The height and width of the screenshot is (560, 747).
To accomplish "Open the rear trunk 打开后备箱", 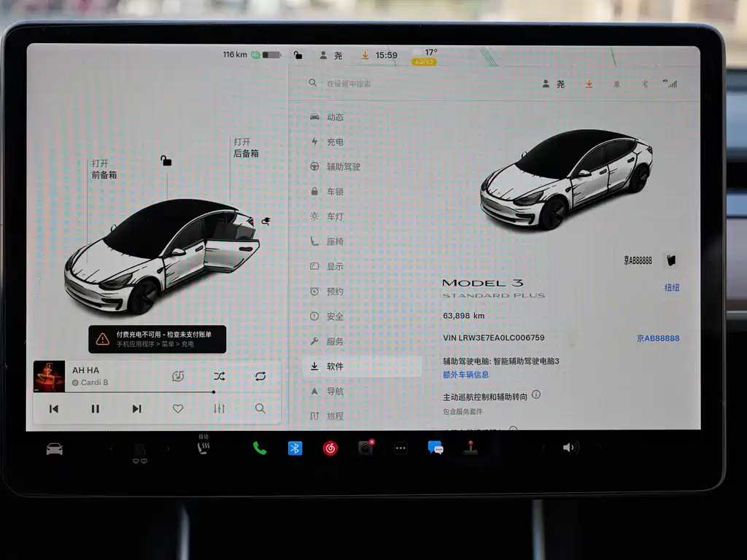I will click(246, 147).
